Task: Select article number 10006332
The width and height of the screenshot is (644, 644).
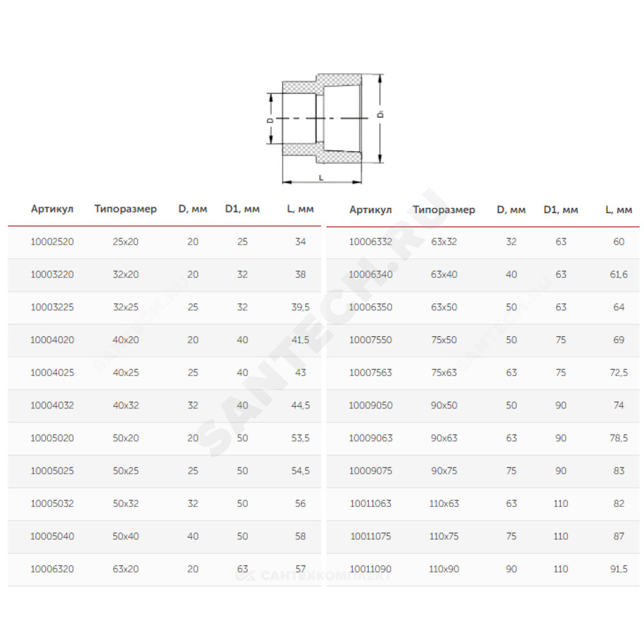Action: tap(370, 241)
